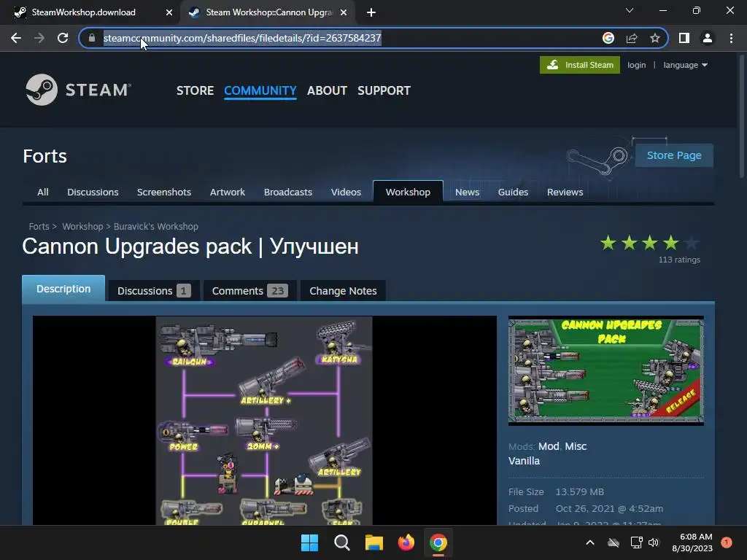Click the Mod tag link
Viewport: 747px width, 560px height.
tap(549, 446)
